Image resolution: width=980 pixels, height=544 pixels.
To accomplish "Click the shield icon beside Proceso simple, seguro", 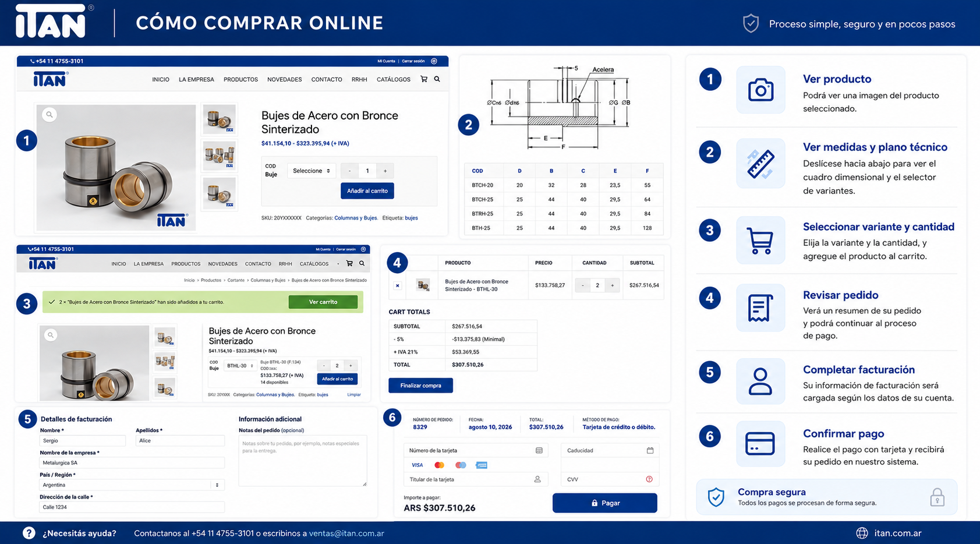I will [751, 24].
